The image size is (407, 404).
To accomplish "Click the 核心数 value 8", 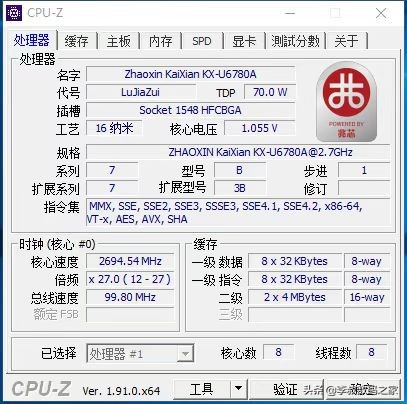I will pos(278,352).
